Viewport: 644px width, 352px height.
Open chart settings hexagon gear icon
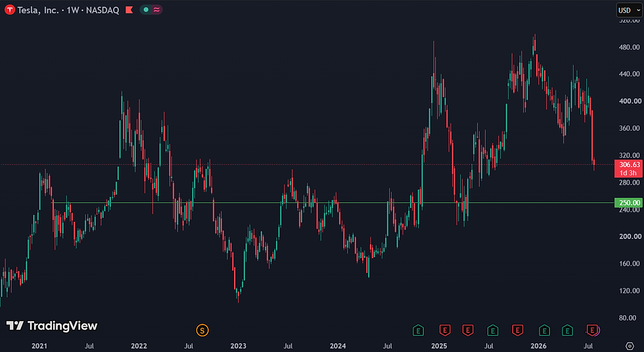coord(630,346)
